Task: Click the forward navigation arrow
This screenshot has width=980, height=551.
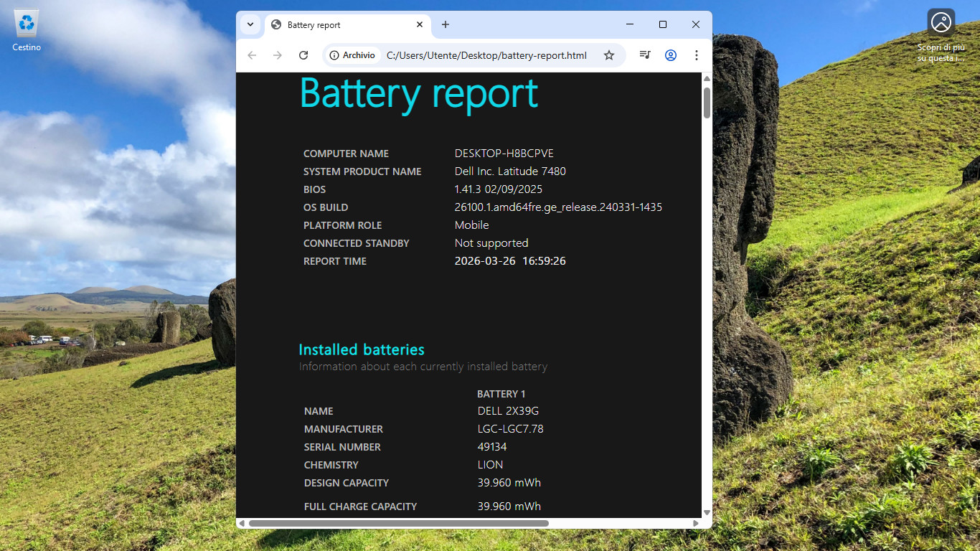Action: coord(278,55)
